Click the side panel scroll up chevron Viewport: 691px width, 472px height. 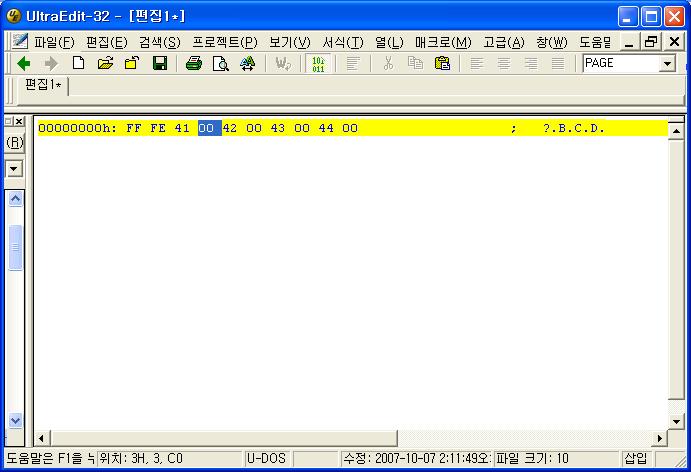pyautogui.click(x=15, y=199)
